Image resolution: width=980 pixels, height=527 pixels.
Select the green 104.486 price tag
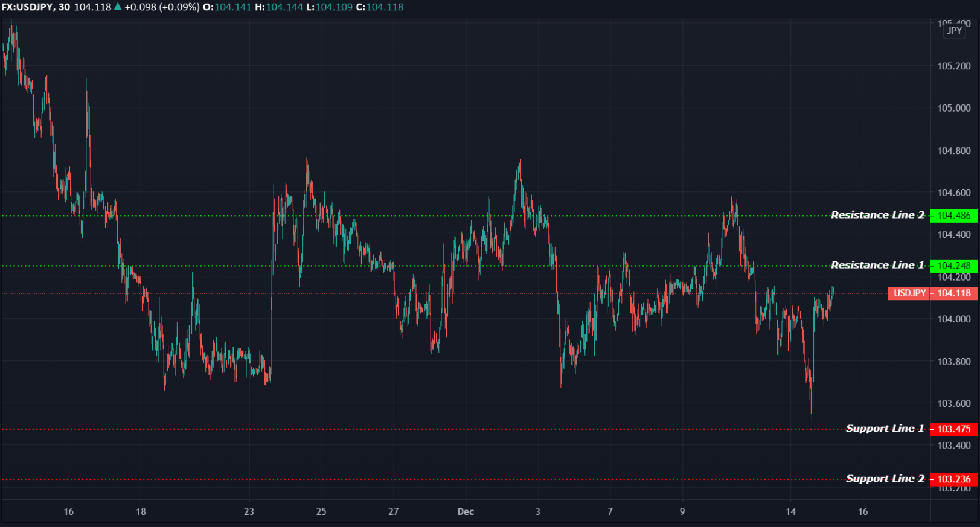tap(954, 216)
